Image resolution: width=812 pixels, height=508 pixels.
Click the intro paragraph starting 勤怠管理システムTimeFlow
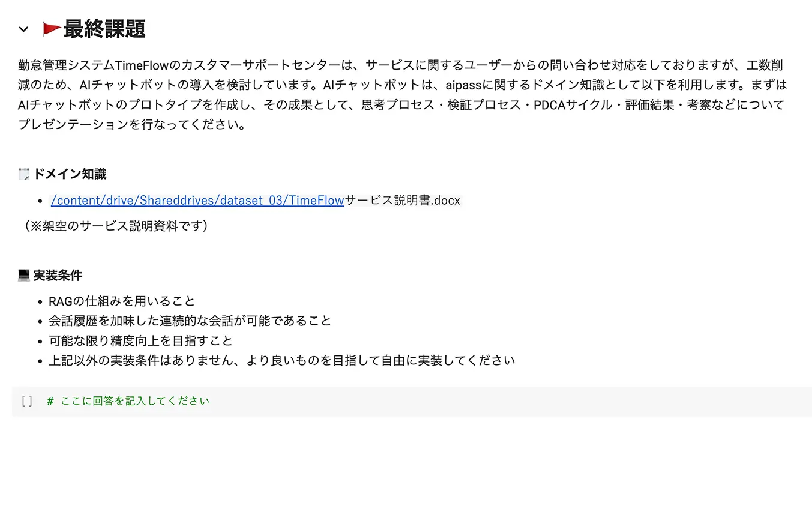(402, 95)
